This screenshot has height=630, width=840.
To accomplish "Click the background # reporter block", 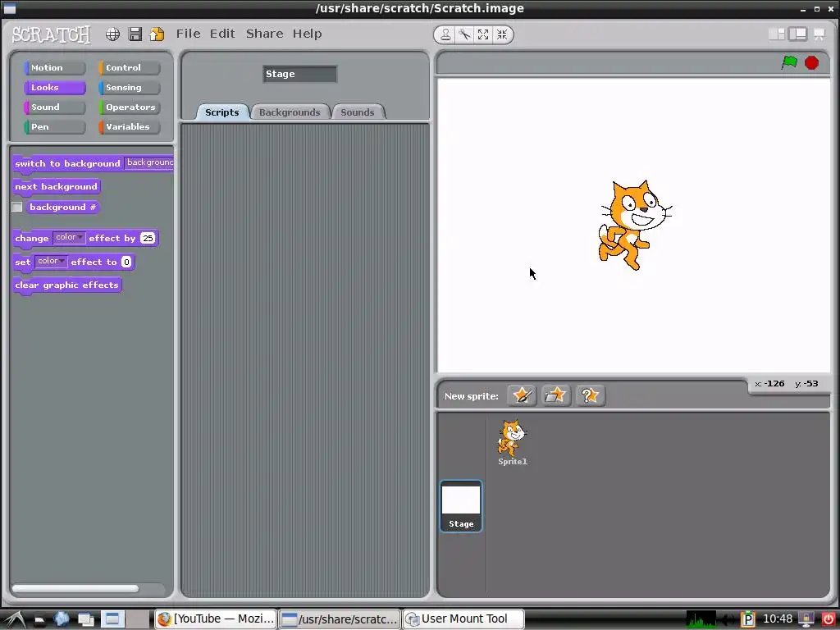I will point(62,208).
